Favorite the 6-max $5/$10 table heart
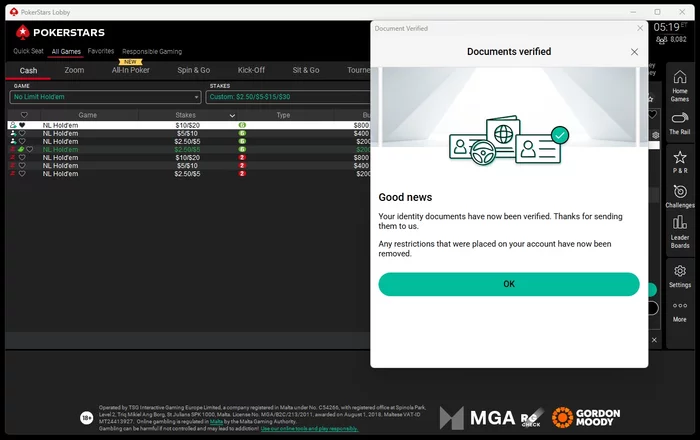Viewport: 700px width, 440px height. pos(22,133)
